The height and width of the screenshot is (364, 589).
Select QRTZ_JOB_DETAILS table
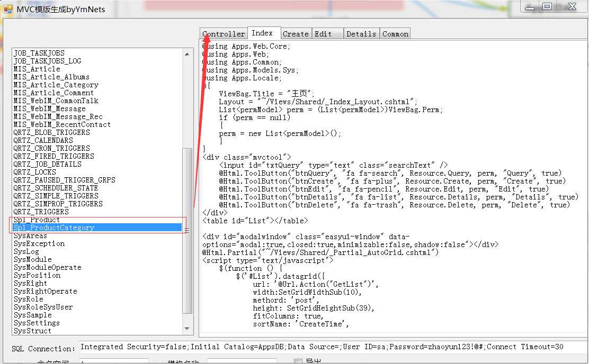pos(47,164)
